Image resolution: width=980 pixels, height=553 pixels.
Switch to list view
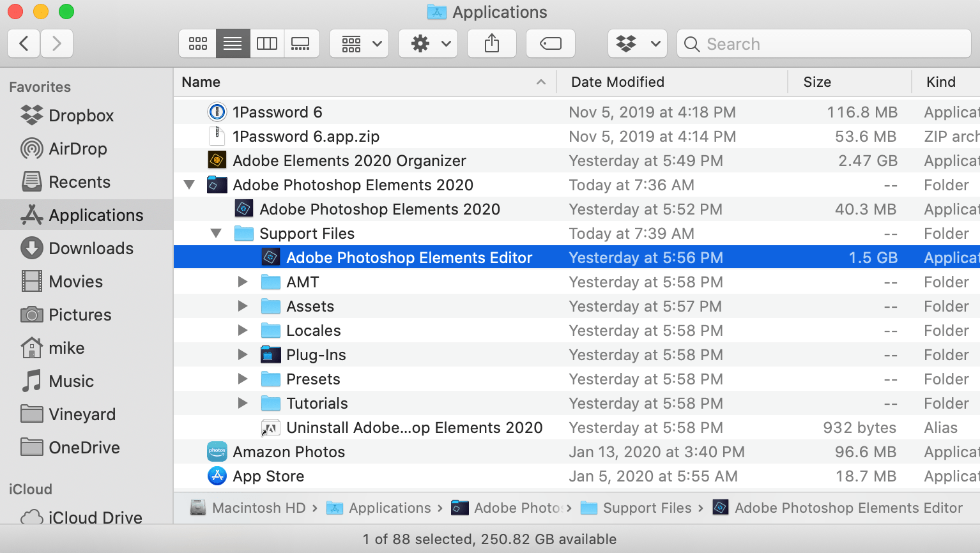tap(233, 43)
